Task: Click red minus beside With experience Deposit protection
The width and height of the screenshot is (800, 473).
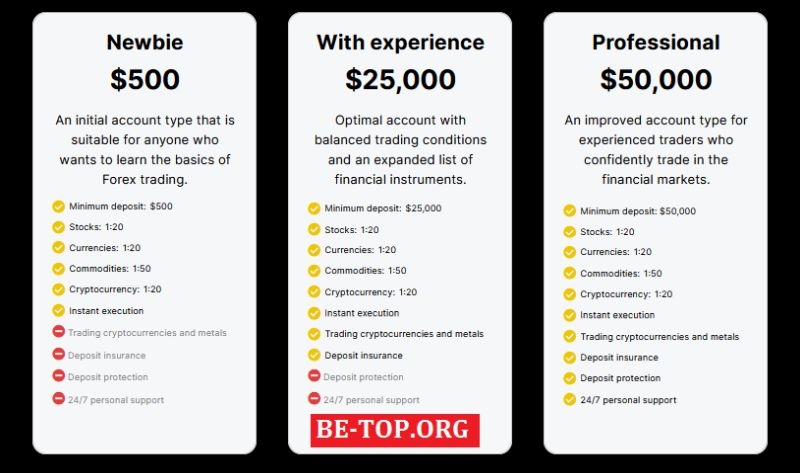Action: [x=314, y=377]
